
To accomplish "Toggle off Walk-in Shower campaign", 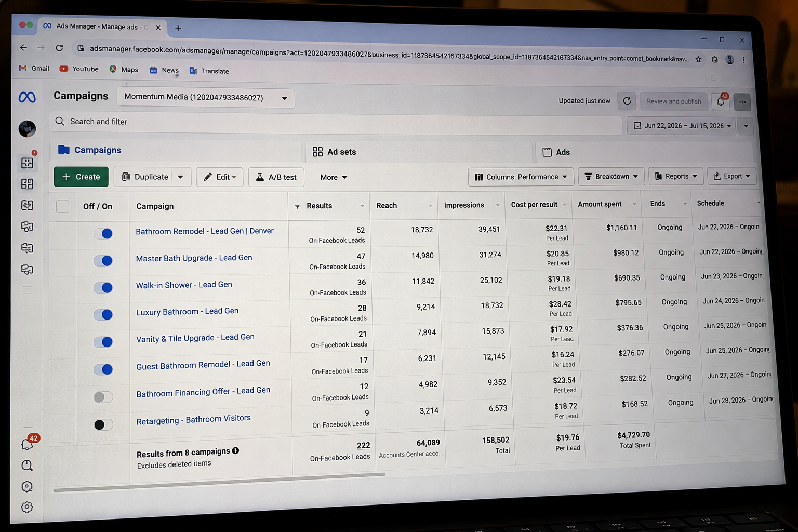I will tap(103, 288).
